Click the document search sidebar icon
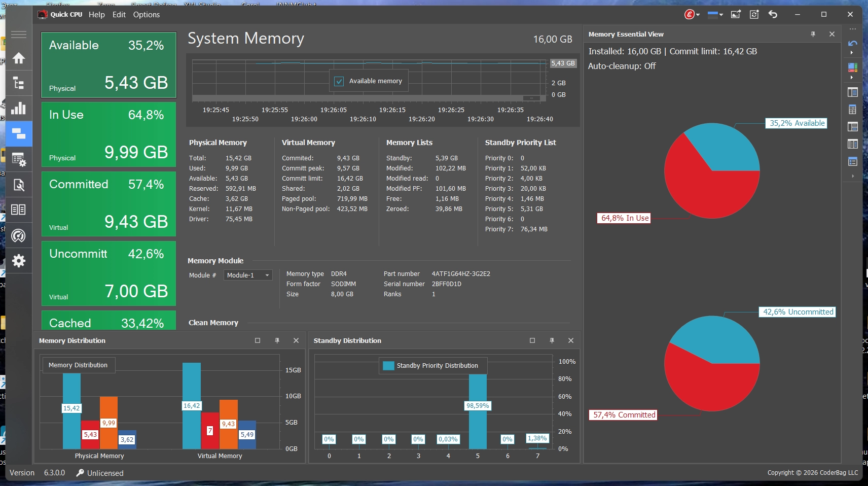This screenshot has height=486, width=868. pos(19,185)
